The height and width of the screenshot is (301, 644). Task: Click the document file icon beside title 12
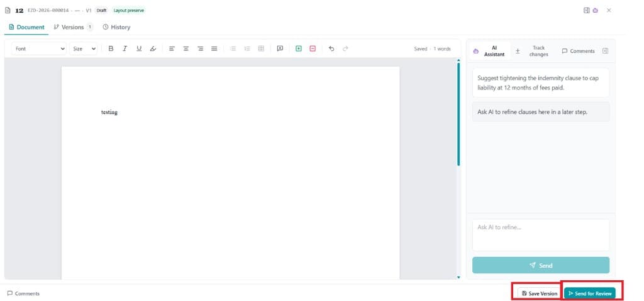8,10
